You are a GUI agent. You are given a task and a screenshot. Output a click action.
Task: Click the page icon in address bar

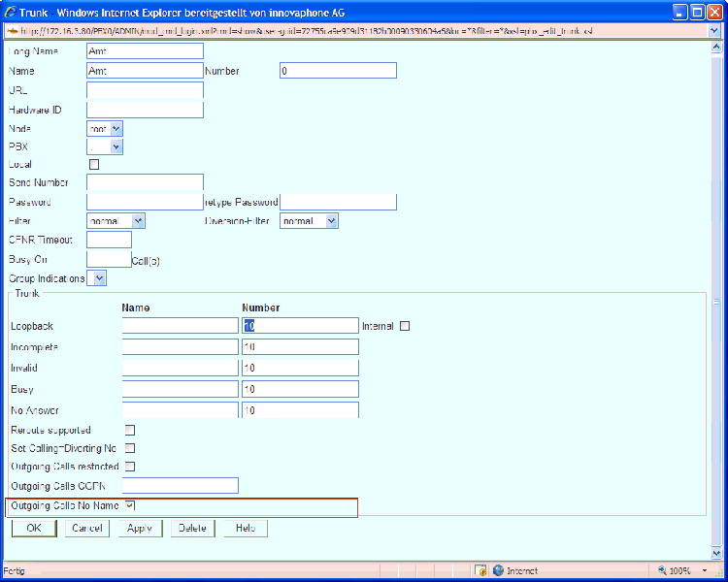click(x=13, y=31)
